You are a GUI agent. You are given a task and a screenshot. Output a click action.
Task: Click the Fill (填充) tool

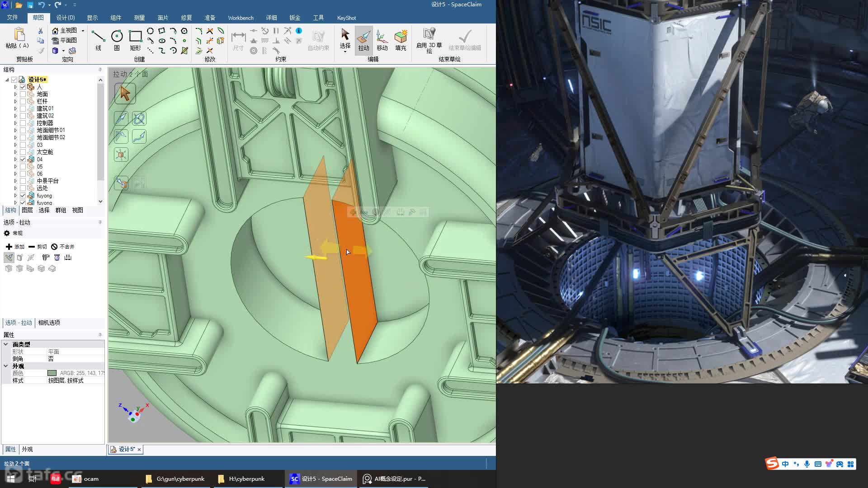pos(401,40)
